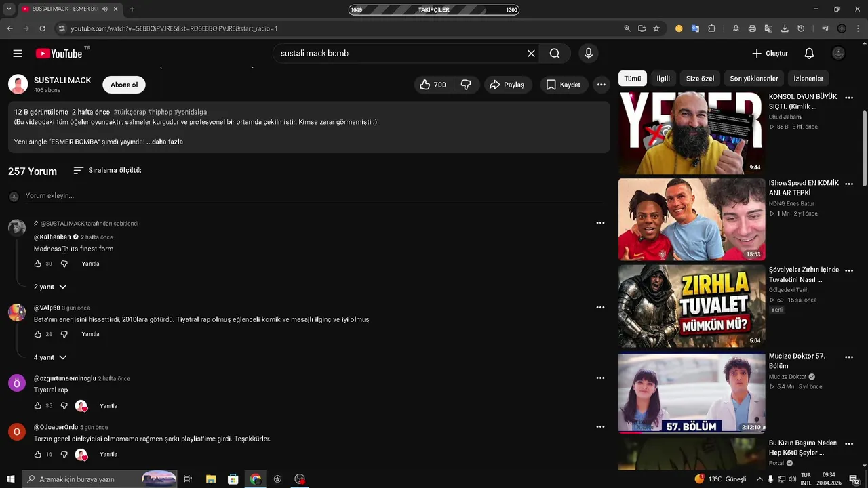Screen dimensions: 868x488
Task: Open the Windows Start menu
Action: 10,479
